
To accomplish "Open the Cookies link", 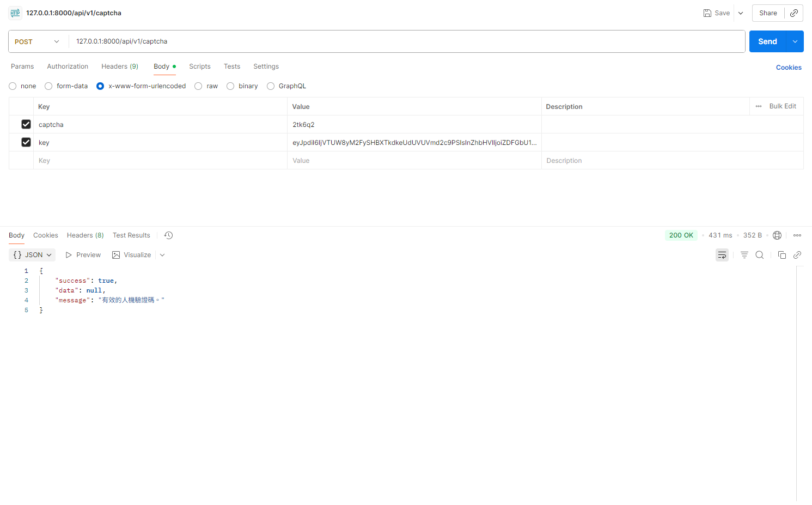I will pyautogui.click(x=789, y=68).
